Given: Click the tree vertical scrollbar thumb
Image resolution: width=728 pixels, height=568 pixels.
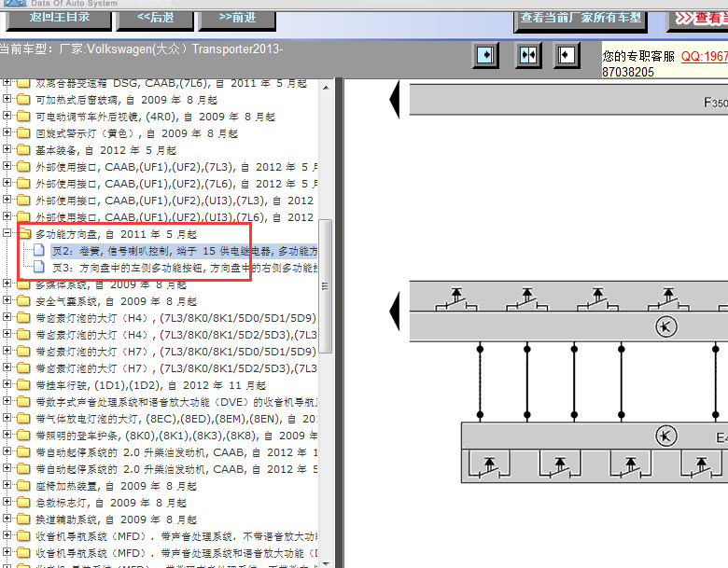Looking at the screenshot, I should click(x=326, y=285).
